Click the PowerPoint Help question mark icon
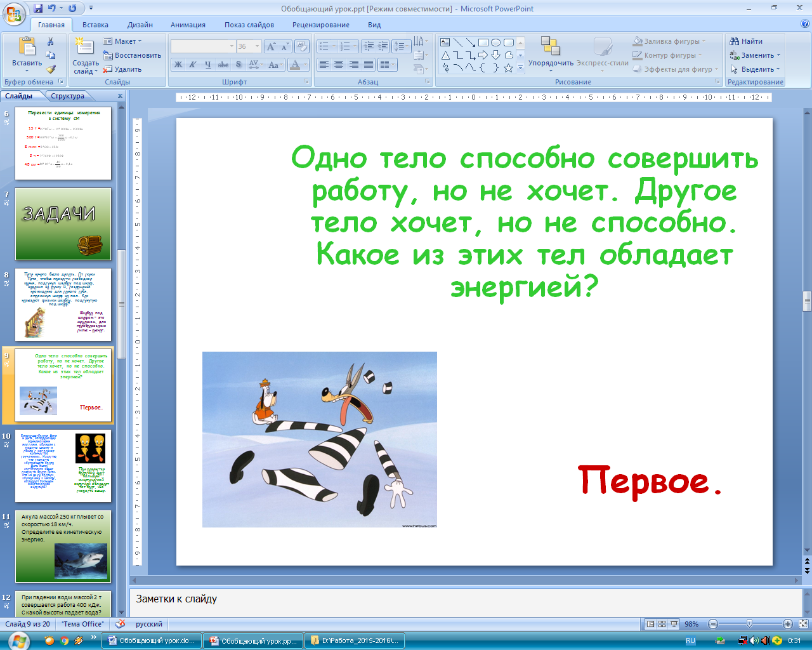This screenshot has width=812, height=650. click(805, 24)
